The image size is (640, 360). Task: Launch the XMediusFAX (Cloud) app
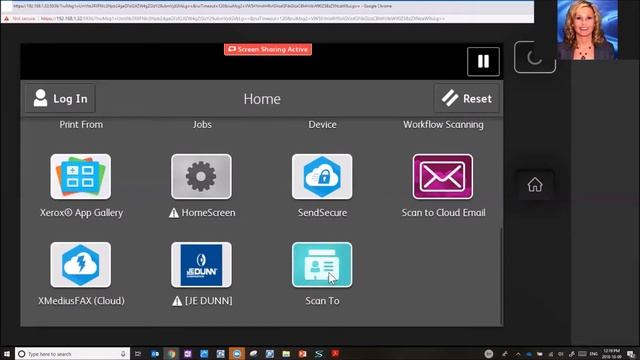point(80,265)
